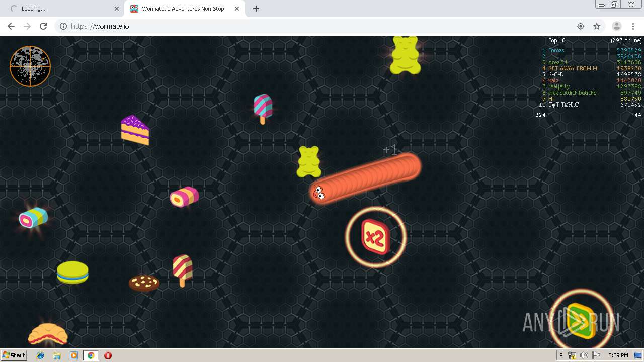Click the leaderboard entry G-O-D
The image size is (644, 362).
[556, 74]
